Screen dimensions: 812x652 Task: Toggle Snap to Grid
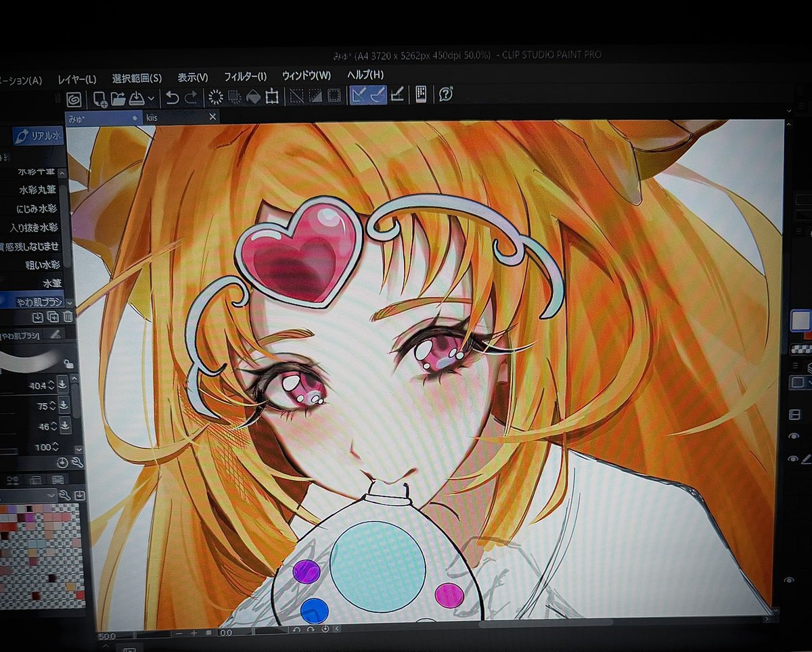coord(397,95)
